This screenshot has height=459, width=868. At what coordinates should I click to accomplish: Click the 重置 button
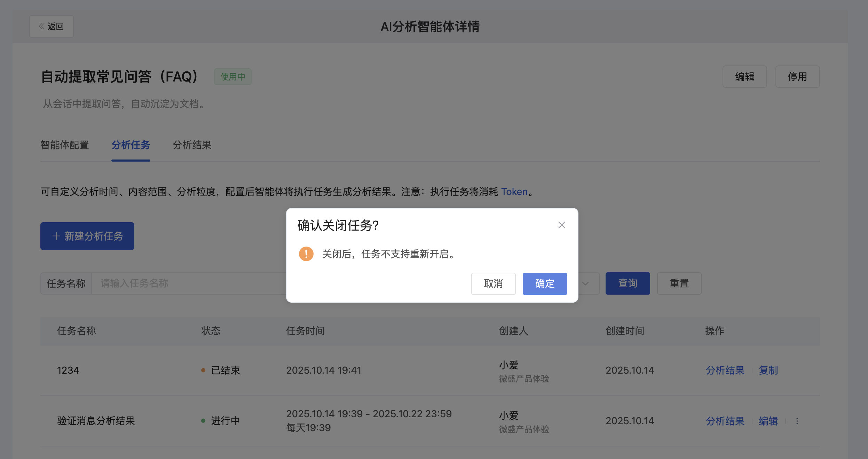click(x=679, y=283)
